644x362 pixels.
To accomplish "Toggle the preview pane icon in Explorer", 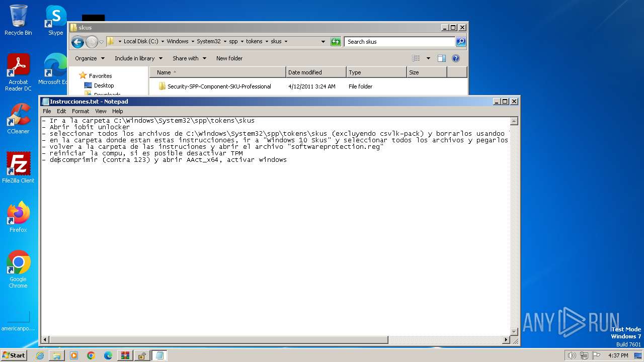I will click(x=442, y=58).
